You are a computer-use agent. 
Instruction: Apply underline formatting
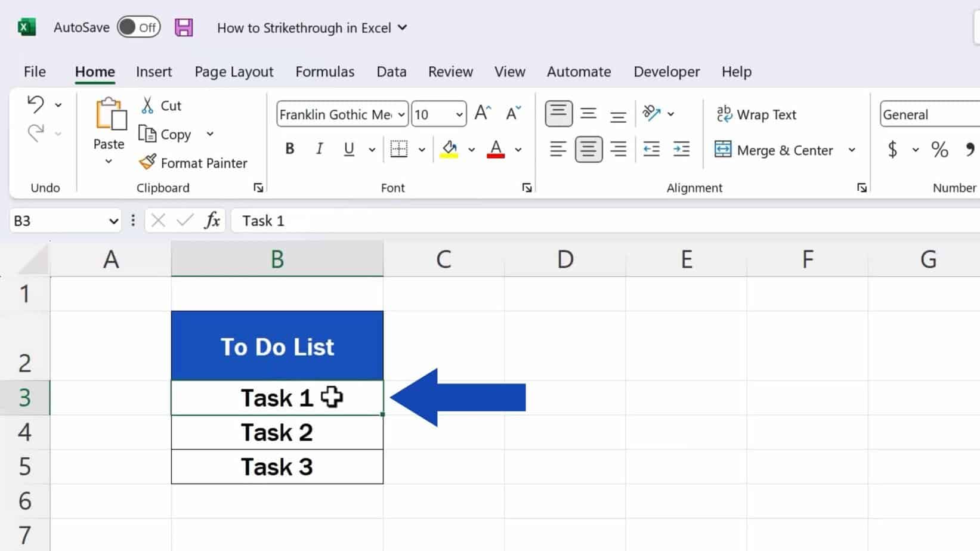(x=348, y=149)
